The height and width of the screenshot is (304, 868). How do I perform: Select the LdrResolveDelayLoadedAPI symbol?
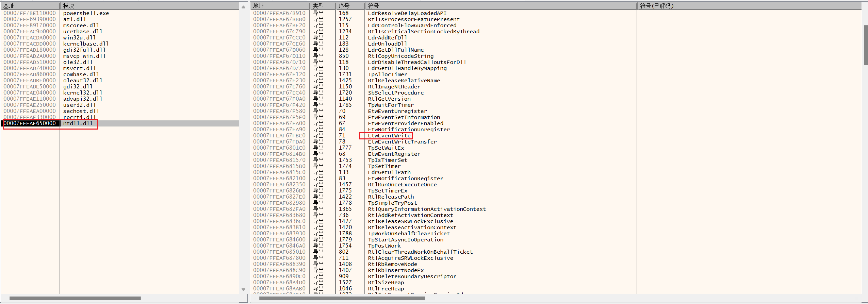(x=407, y=13)
